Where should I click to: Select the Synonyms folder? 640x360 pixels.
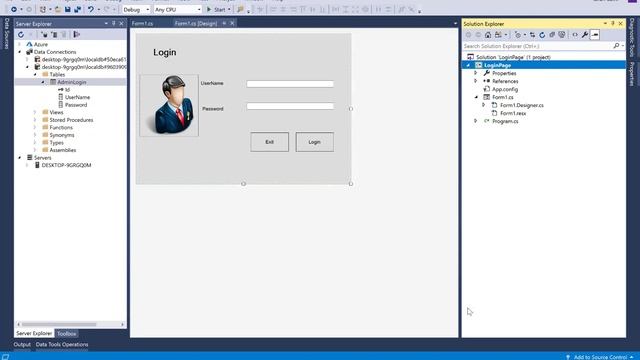pos(62,135)
